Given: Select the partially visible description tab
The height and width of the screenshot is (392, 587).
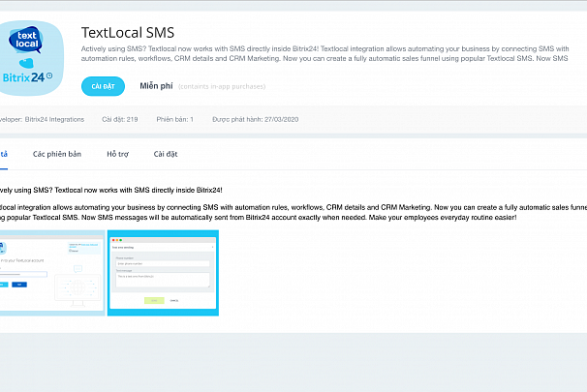Looking at the screenshot, I should click(x=4, y=154).
